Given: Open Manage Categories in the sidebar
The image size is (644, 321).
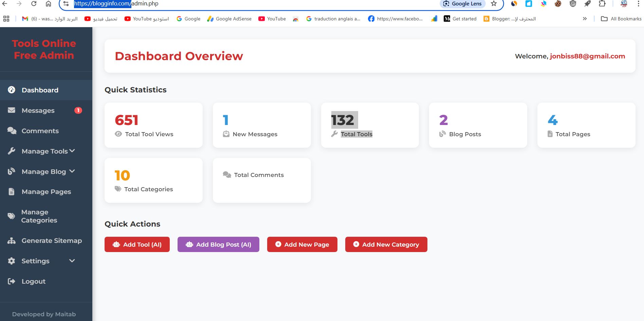Looking at the screenshot, I should point(46,216).
